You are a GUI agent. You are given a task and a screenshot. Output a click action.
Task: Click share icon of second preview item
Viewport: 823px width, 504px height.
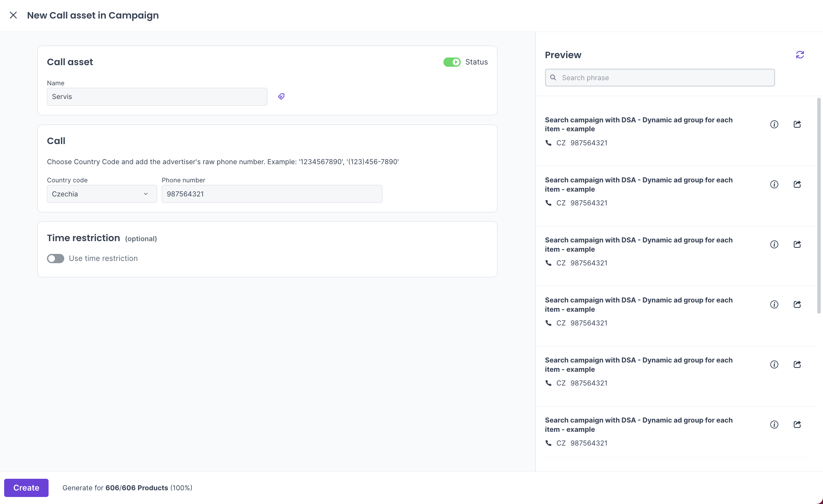point(797,184)
